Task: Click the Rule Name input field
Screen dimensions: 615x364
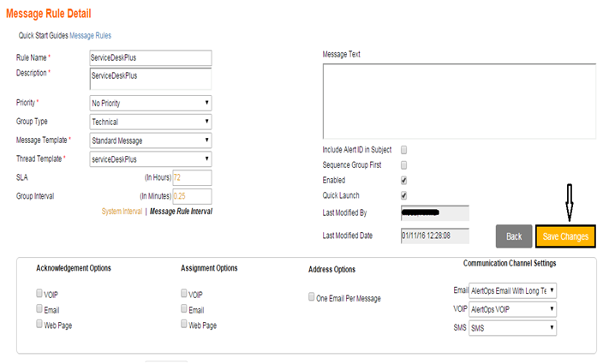Action: point(150,57)
